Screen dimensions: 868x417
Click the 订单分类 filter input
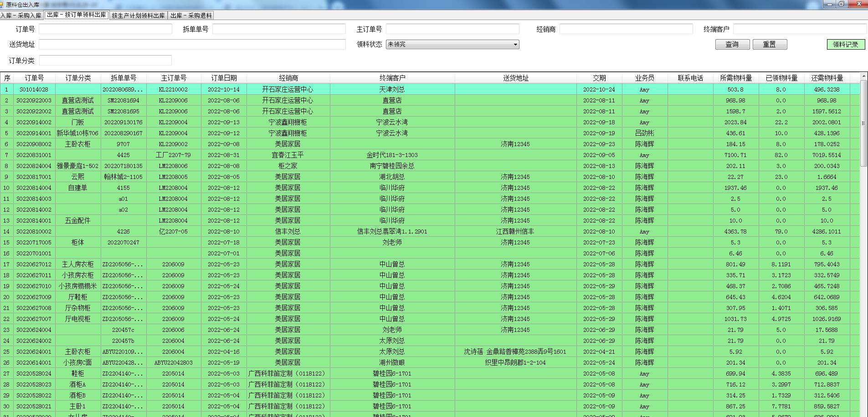click(x=105, y=61)
